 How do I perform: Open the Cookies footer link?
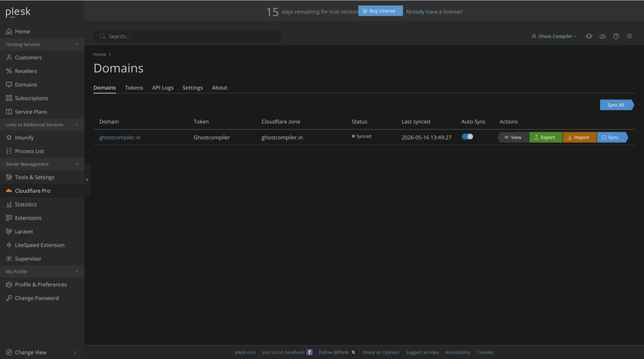point(485,352)
